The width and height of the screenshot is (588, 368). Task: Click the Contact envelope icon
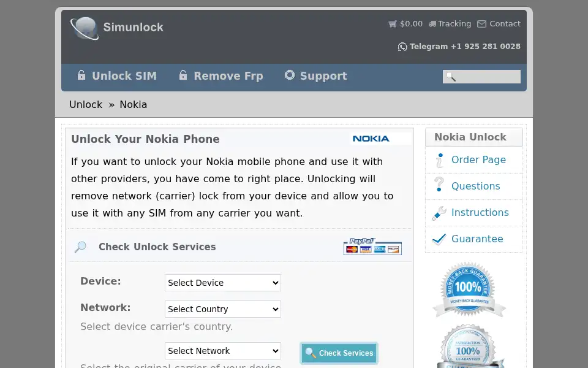(x=481, y=24)
